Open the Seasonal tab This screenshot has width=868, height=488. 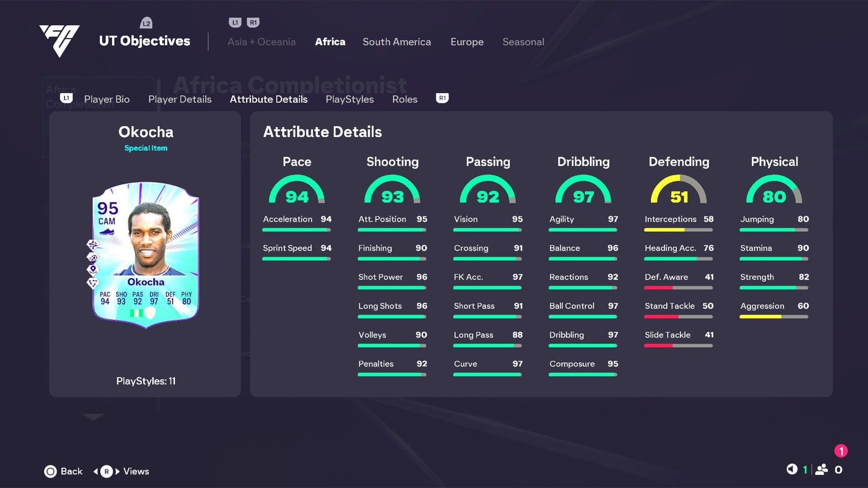point(523,42)
